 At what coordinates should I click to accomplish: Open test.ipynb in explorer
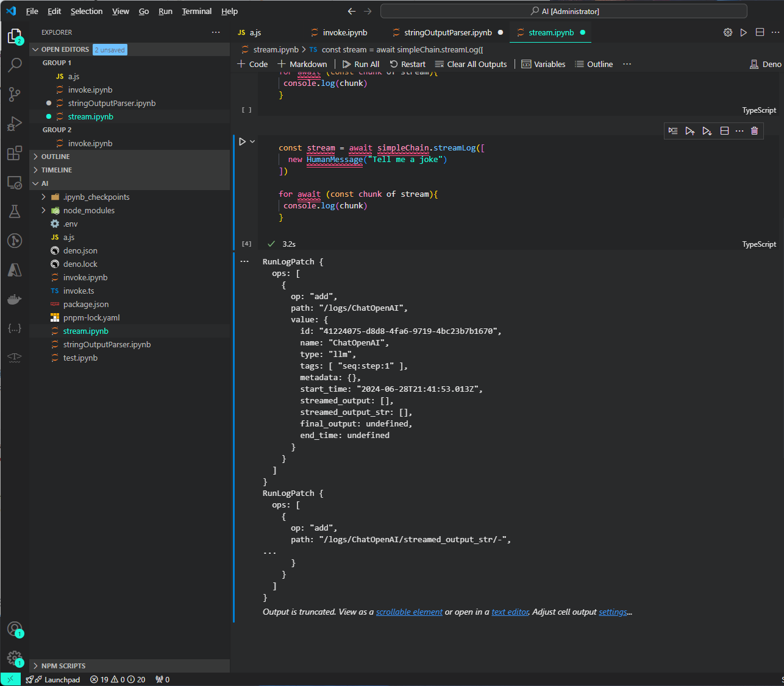tap(129, 358)
